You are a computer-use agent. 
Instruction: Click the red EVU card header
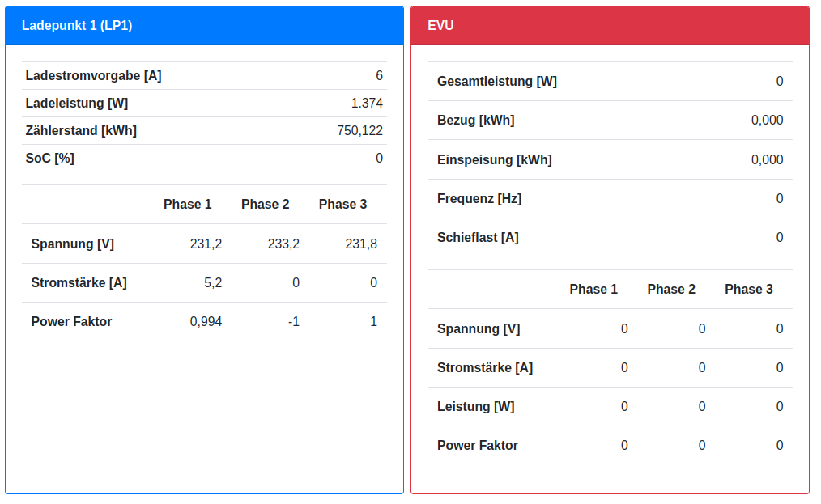coord(440,26)
